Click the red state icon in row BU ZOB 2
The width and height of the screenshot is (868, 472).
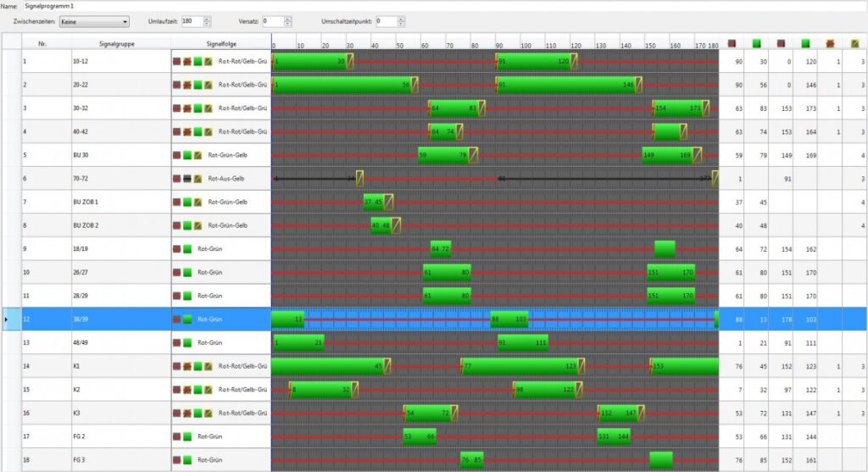(176, 225)
